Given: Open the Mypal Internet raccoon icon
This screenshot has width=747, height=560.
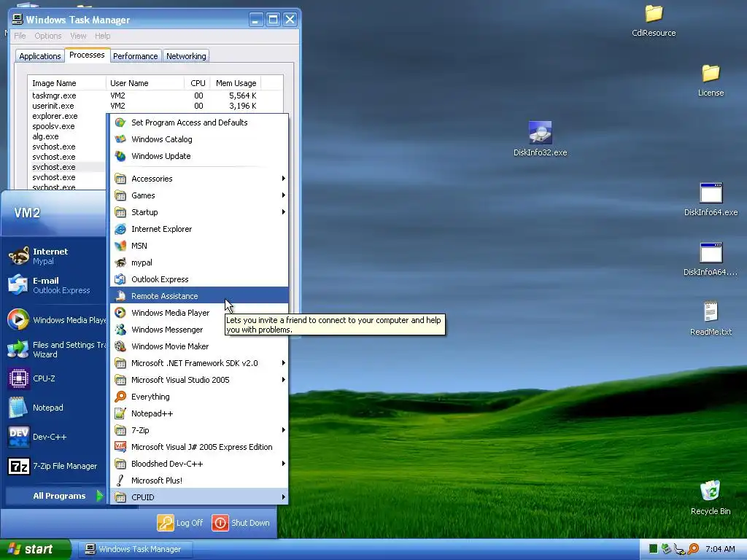Looking at the screenshot, I should coord(18,256).
